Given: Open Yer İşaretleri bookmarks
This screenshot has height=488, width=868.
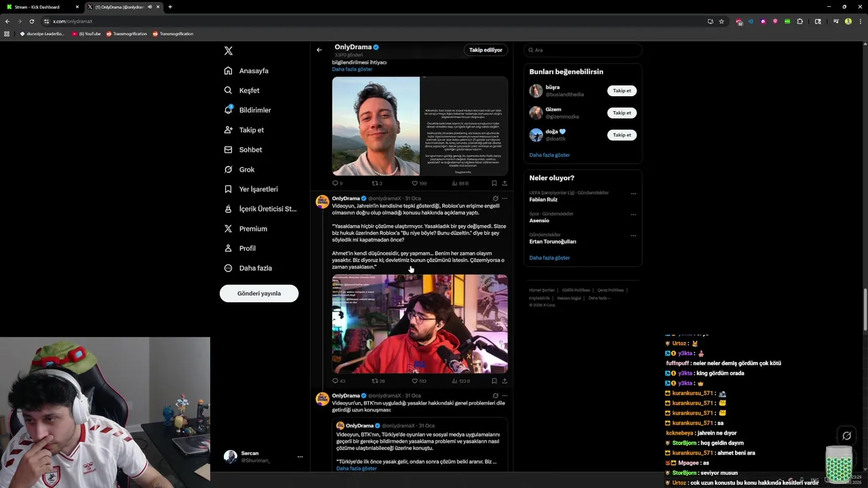Looking at the screenshot, I should click(x=251, y=189).
